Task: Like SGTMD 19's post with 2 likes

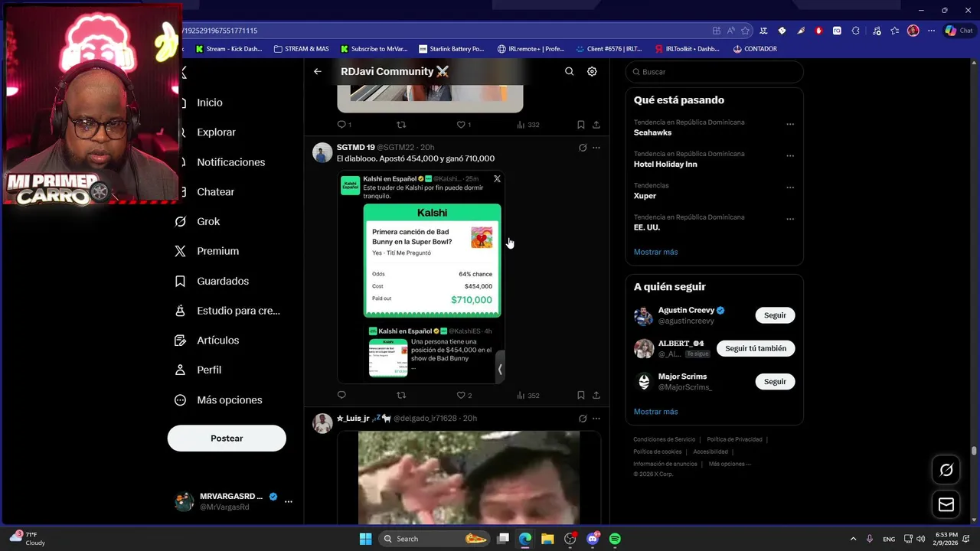Action: coord(463,395)
